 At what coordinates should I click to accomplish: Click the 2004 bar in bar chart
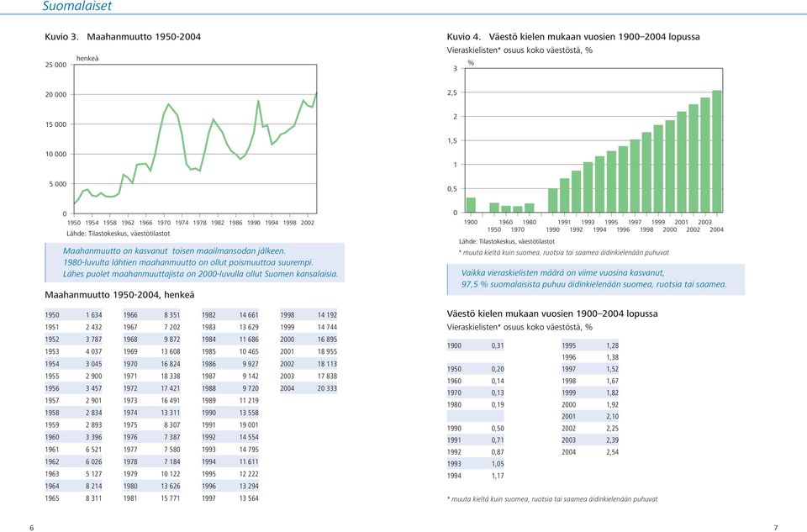[716, 152]
